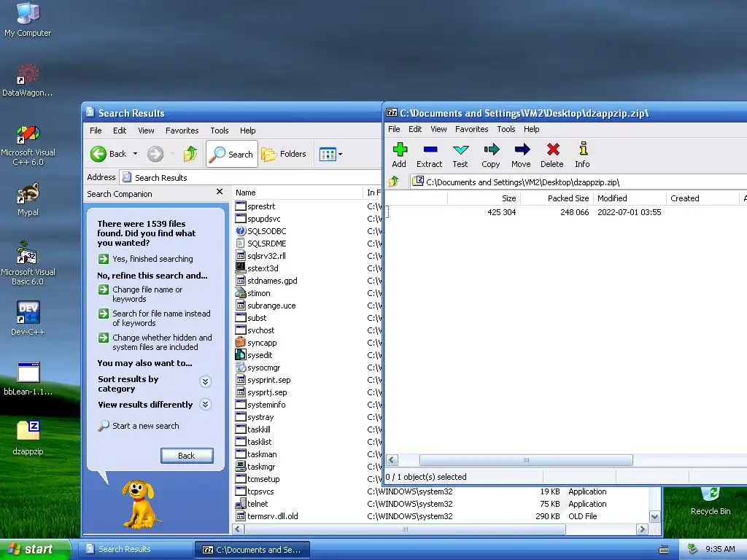This screenshot has height=560, width=747.
Task: Toggle the Folders pane button
Action: [284, 154]
